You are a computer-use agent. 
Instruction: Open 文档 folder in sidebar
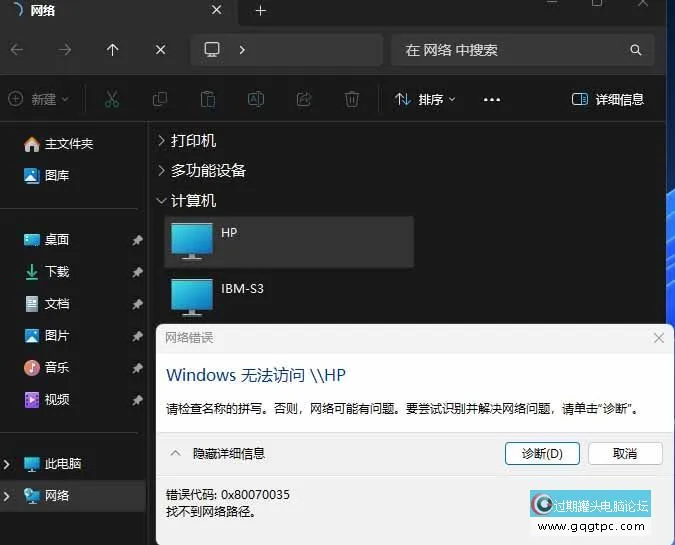[x=46, y=304]
